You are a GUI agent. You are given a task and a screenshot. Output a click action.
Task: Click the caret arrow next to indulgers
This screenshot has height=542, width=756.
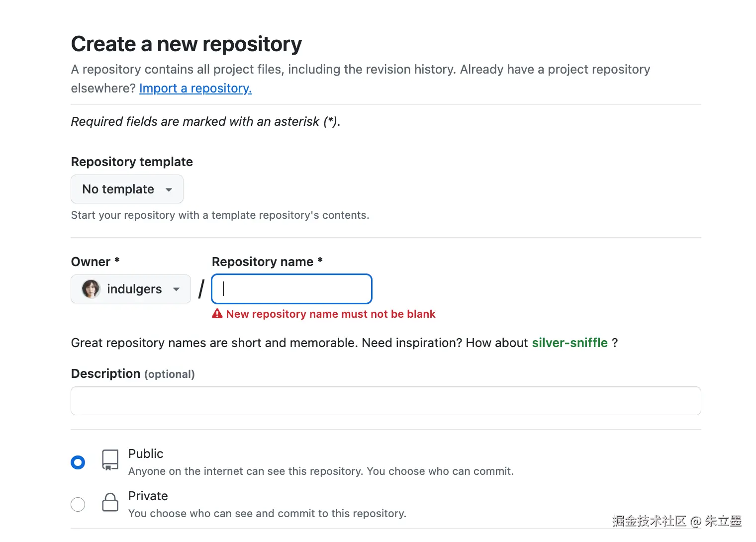click(x=176, y=289)
